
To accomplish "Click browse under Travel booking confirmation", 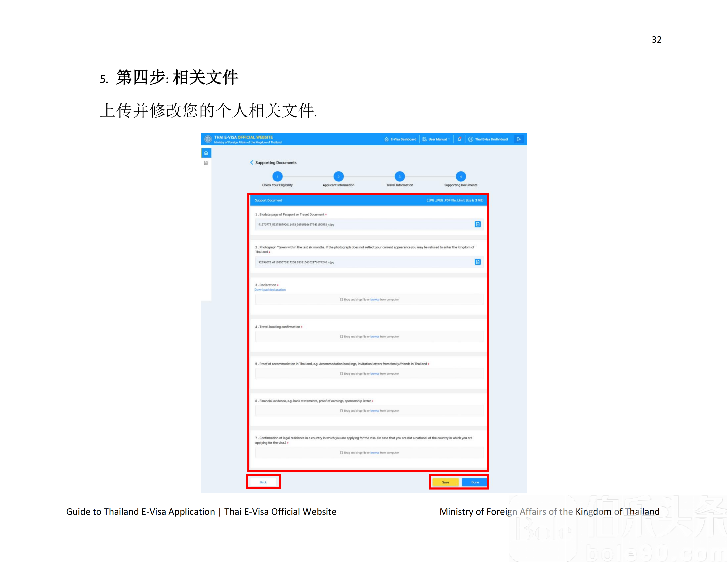I will tap(375, 337).
